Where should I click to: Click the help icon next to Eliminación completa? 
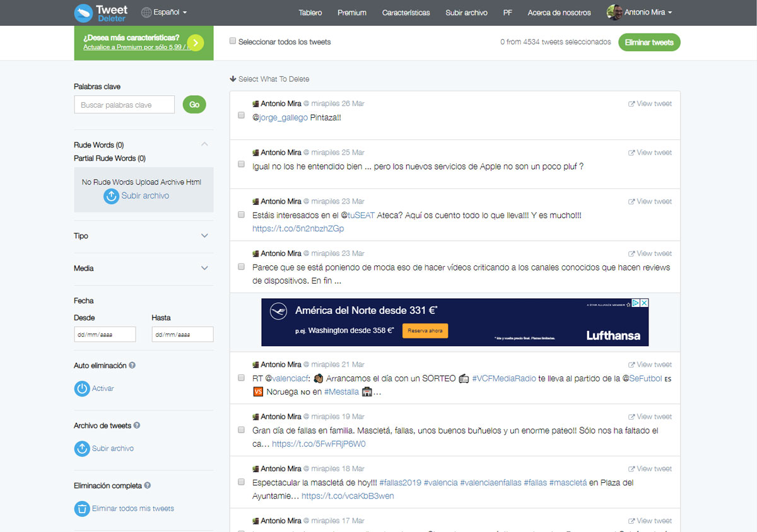click(148, 486)
